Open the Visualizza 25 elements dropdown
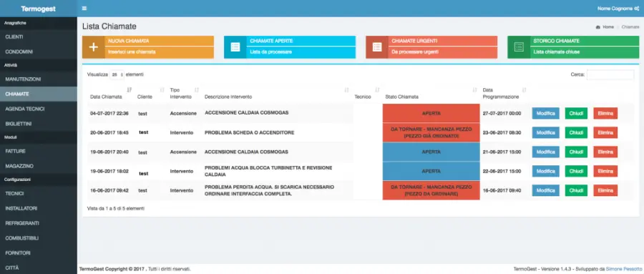Image resolution: width=644 pixels, height=274 pixels. point(117,75)
